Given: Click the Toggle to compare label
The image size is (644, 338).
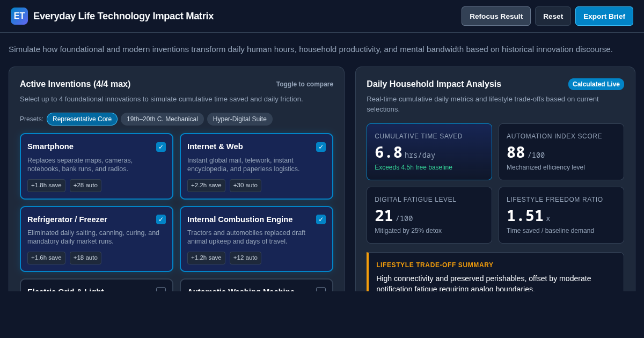Looking at the screenshot, I should pyautogui.click(x=305, y=84).
